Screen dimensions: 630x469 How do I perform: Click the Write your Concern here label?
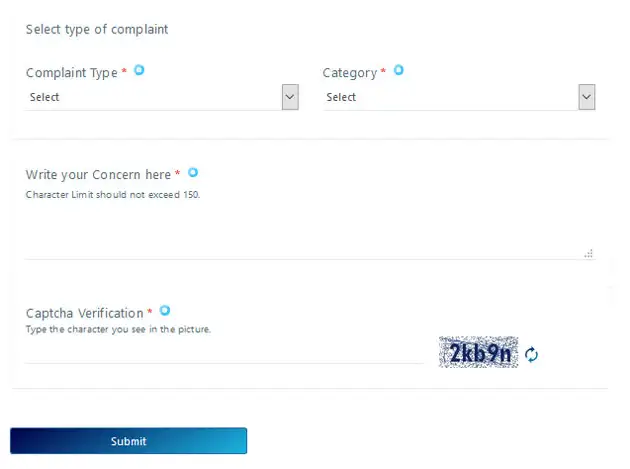pos(98,175)
